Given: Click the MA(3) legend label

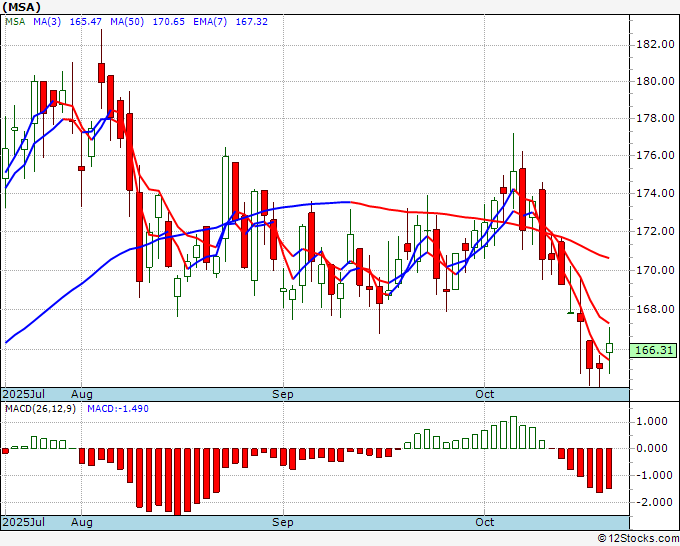Looking at the screenshot, I should (x=47, y=22).
